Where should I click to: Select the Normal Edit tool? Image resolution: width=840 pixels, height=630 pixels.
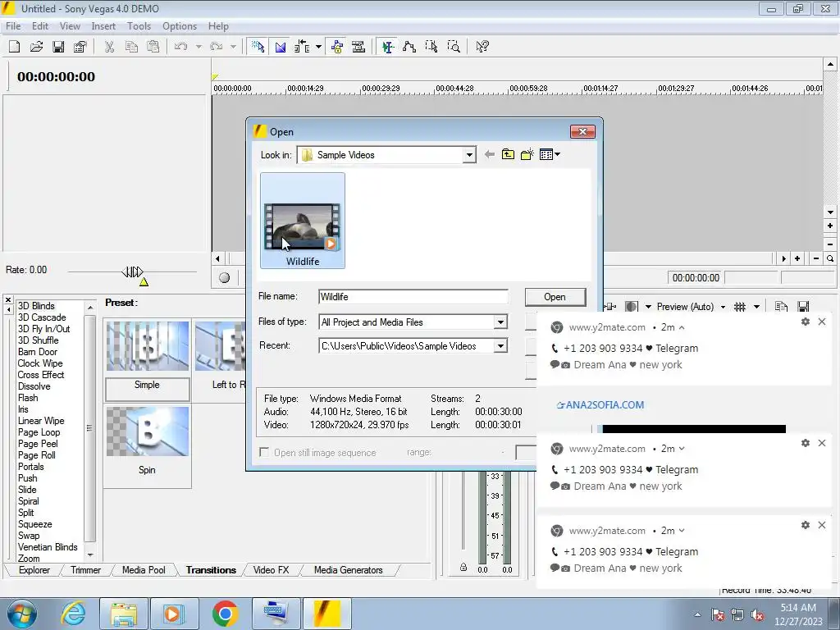[388, 47]
